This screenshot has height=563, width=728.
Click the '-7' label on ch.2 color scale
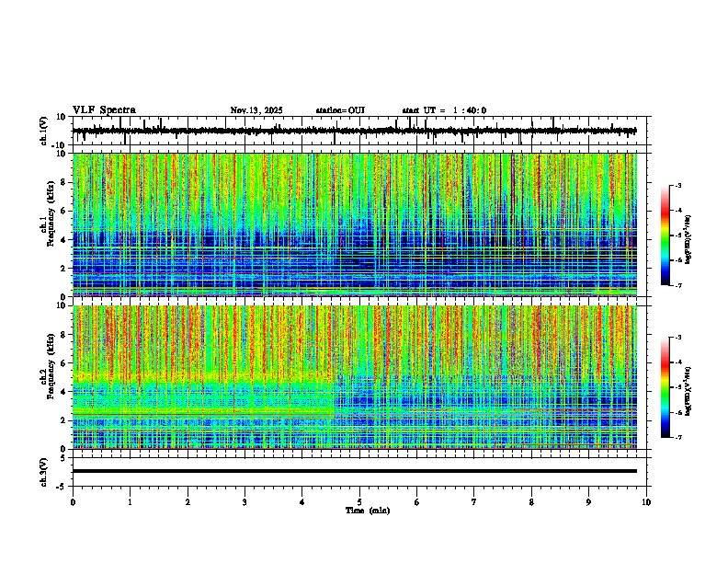pos(678,438)
